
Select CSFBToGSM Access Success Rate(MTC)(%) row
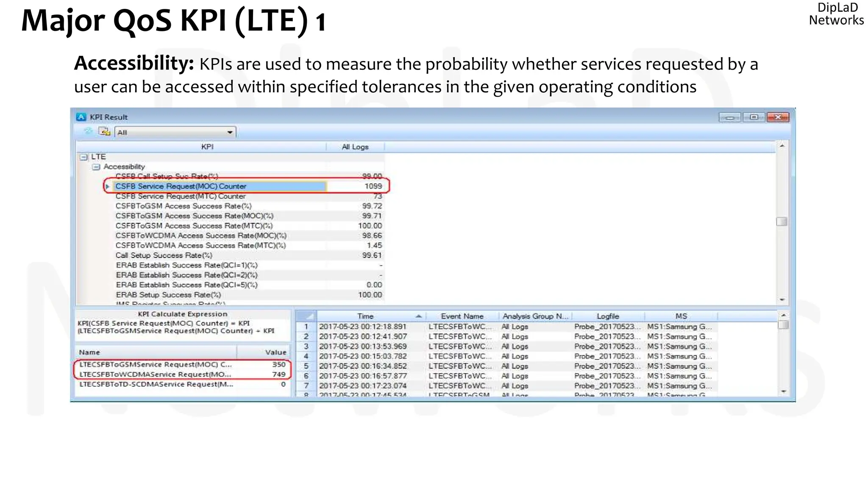(x=249, y=226)
